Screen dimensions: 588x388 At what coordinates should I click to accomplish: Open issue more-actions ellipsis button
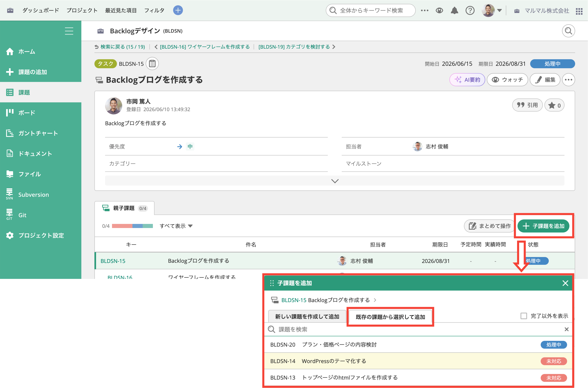pyautogui.click(x=568, y=80)
